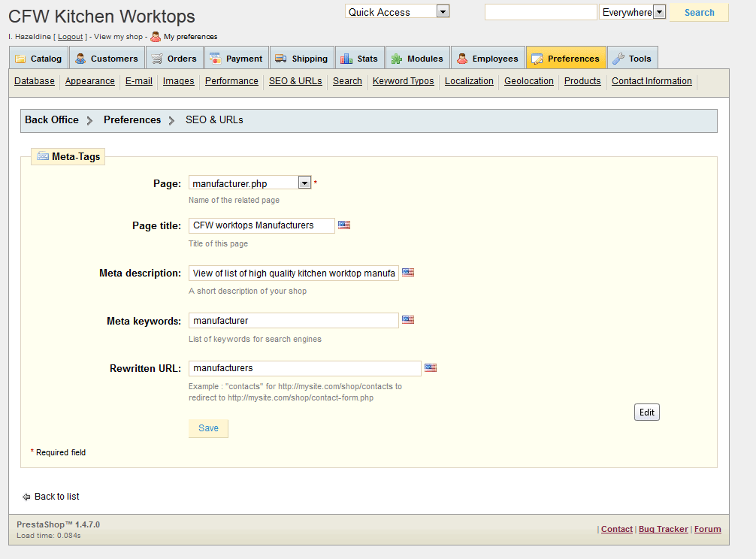Click the language flag next to Rewritten URL
Image resolution: width=756 pixels, height=559 pixels.
click(431, 368)
